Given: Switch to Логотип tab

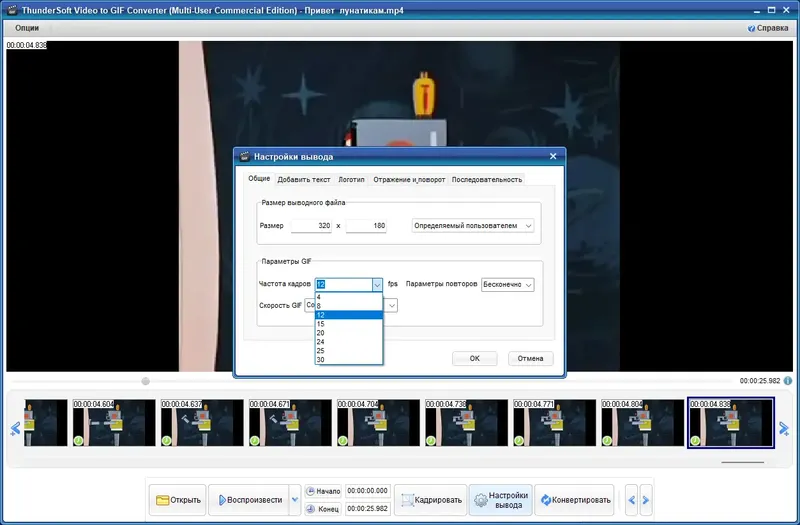Looking at the screenshot, I should [x=352, y=180].
